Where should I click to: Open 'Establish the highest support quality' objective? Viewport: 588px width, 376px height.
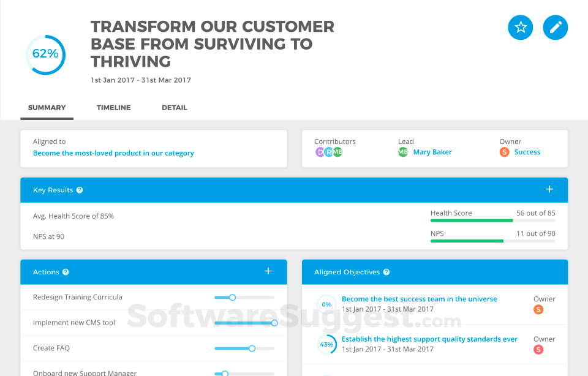429,339
